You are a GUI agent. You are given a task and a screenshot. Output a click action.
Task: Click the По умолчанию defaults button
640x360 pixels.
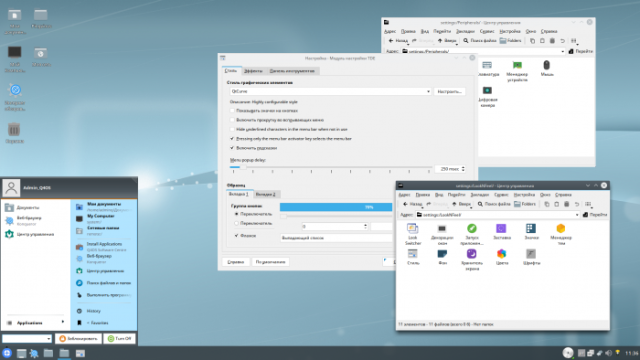point(270,262)
